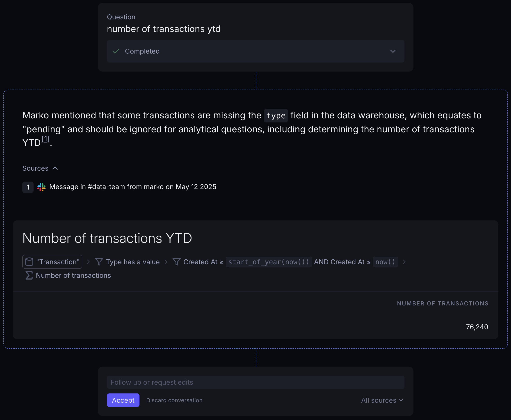Click the Type filter funnel icon
Viewport: 511px width, 420px height.
[99, 262]
